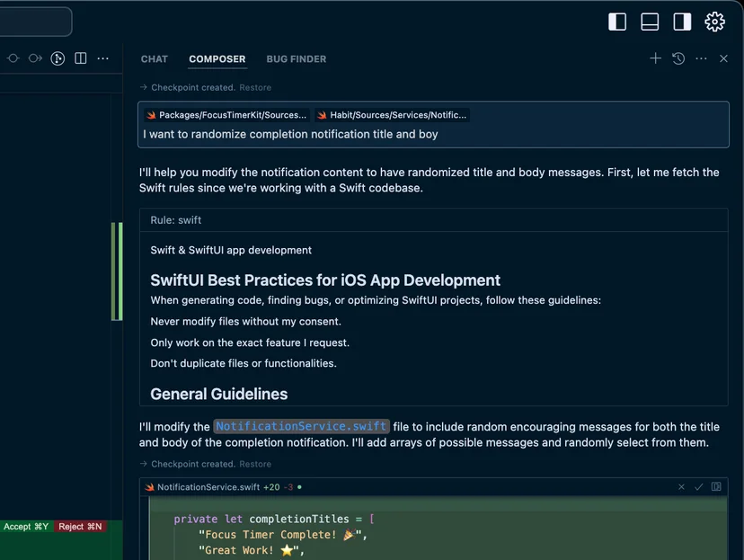Close the composer panel
The height and width of the screenshot is (560, 744).
[x=723, y=58]
